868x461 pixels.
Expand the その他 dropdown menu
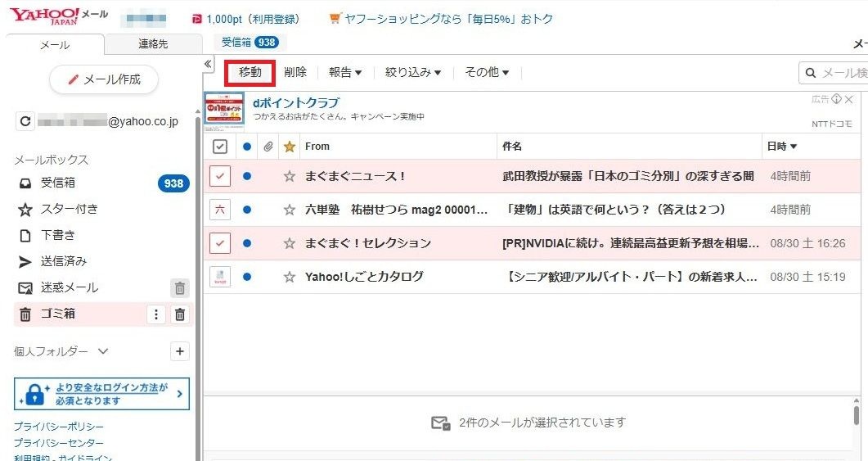pyautogui.click(x=487, y=73)
